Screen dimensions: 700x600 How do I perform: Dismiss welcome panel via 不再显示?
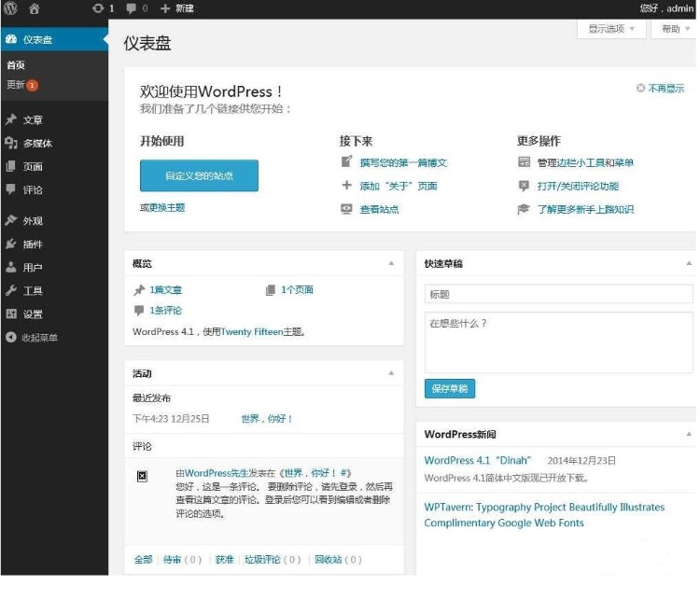pyautogui.click(x=660, y=89)
